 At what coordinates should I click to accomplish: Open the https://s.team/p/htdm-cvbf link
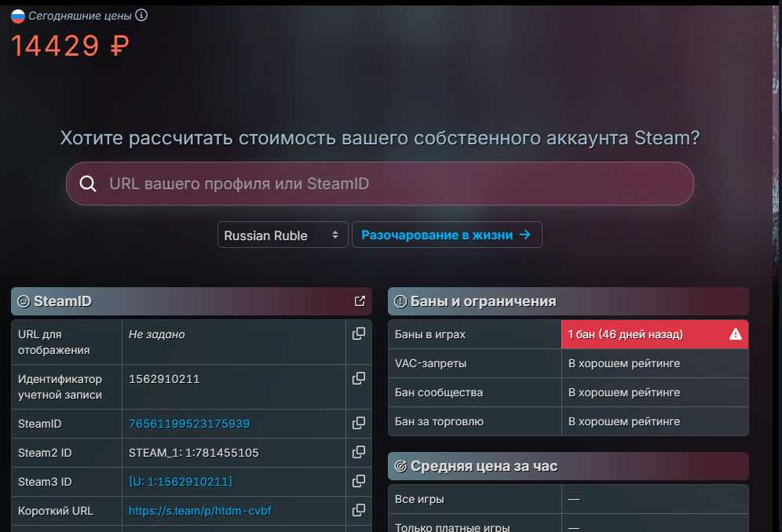[x=200, y=511]
